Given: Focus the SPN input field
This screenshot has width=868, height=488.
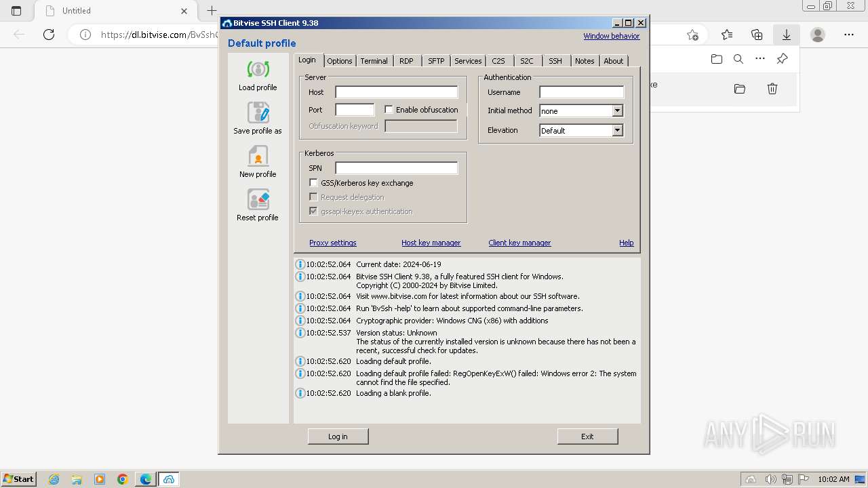Looking at the screenshot, I should tap(397, 168).
